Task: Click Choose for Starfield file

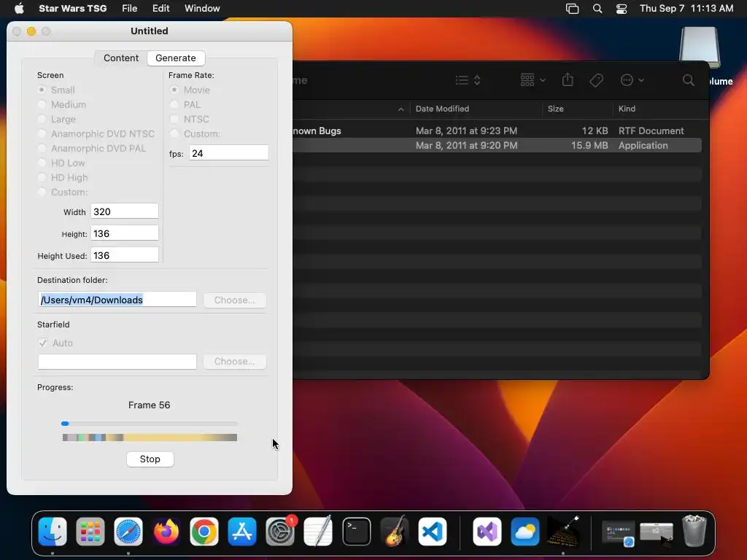Action: pos(234,362)
